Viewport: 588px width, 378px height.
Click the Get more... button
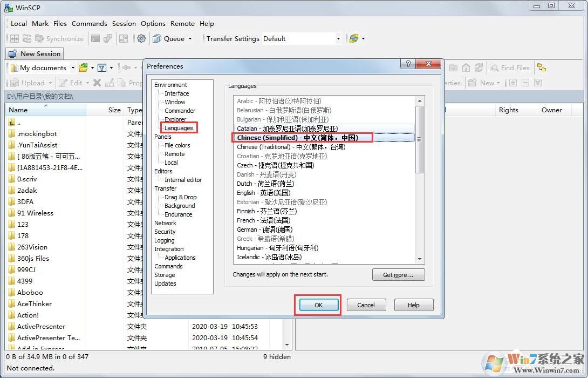click(x=398, y=275)
